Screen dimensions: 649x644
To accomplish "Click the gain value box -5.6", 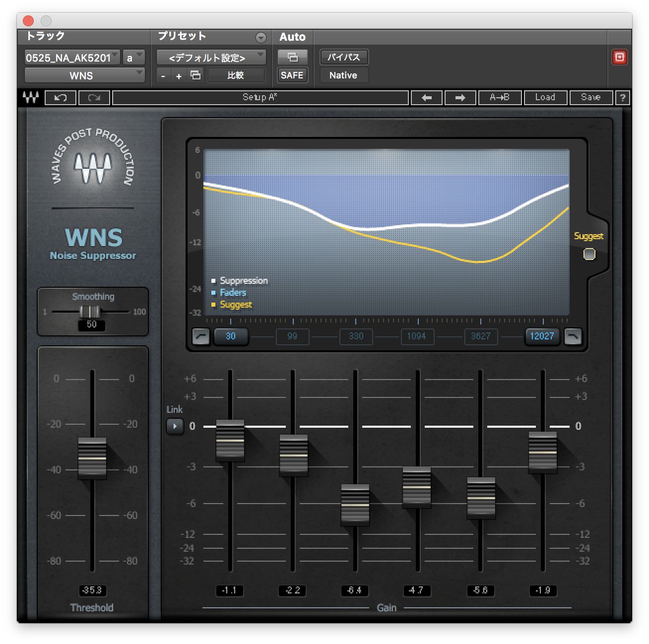I will tap(481, 590).
